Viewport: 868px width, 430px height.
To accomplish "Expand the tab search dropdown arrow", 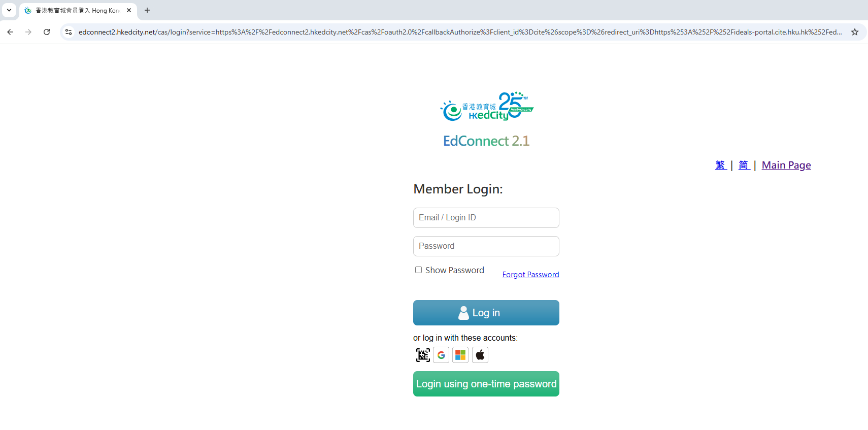I will click(9, 10).
